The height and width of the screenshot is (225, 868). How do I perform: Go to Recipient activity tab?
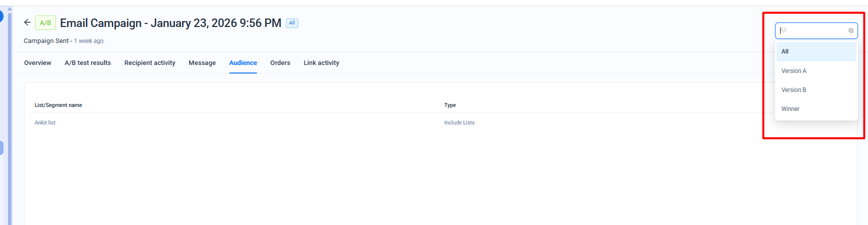[150, 63]
